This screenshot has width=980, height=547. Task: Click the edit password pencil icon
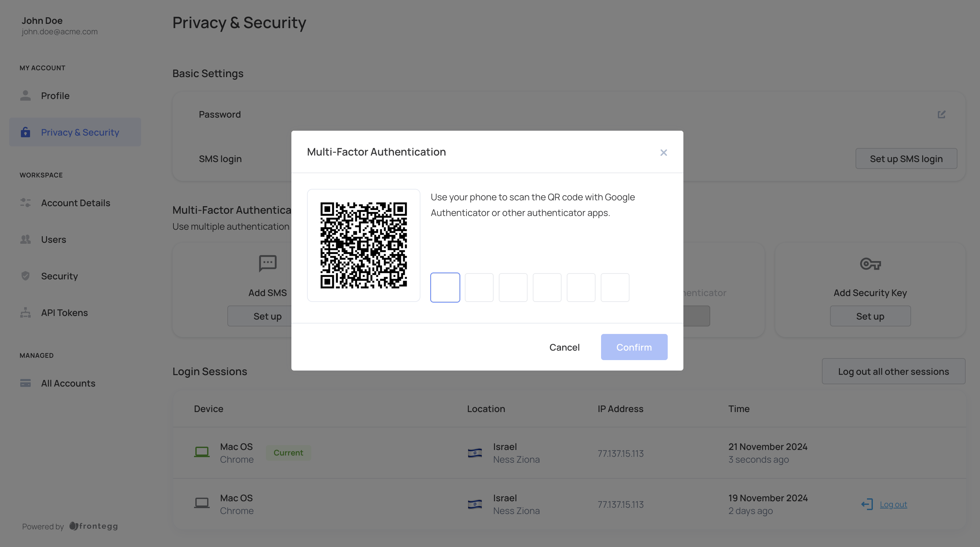coord(941,115)
